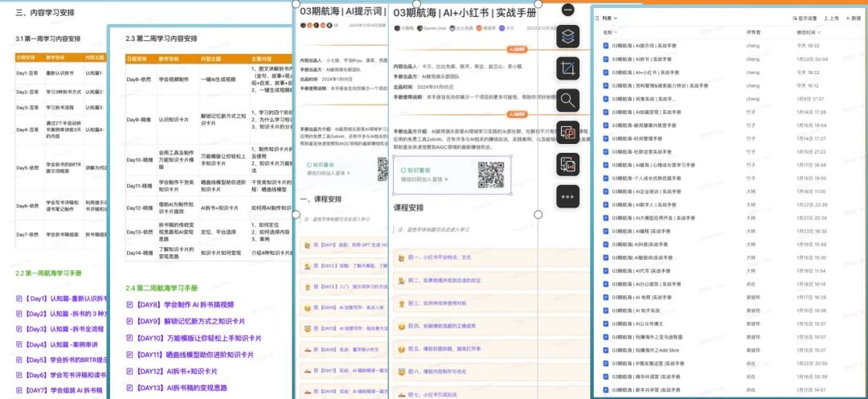Click doc icon before '【Day1】认知篇-重新认识拆书'
This screenshot has width=868, height=399.
[x=19, y=298]
